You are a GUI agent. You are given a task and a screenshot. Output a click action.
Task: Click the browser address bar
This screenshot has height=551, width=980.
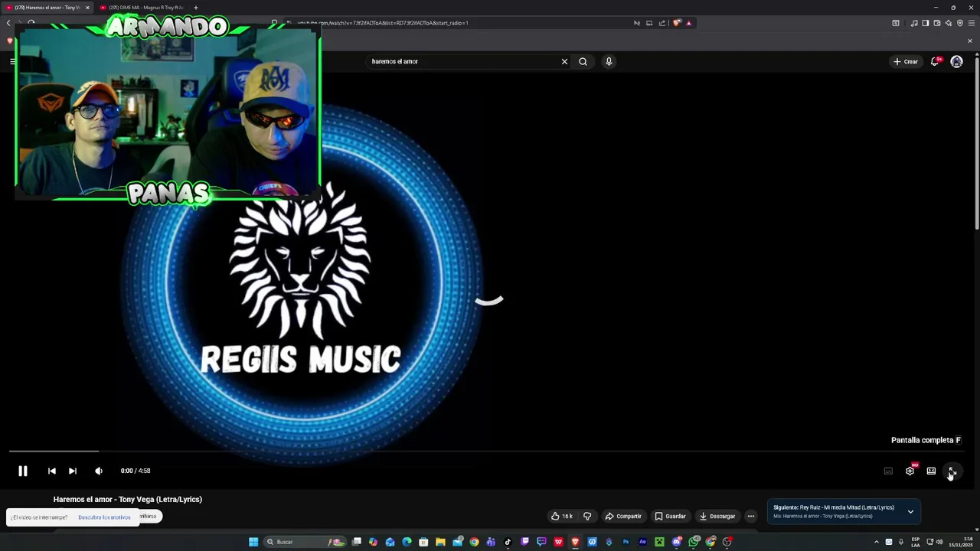459,23
